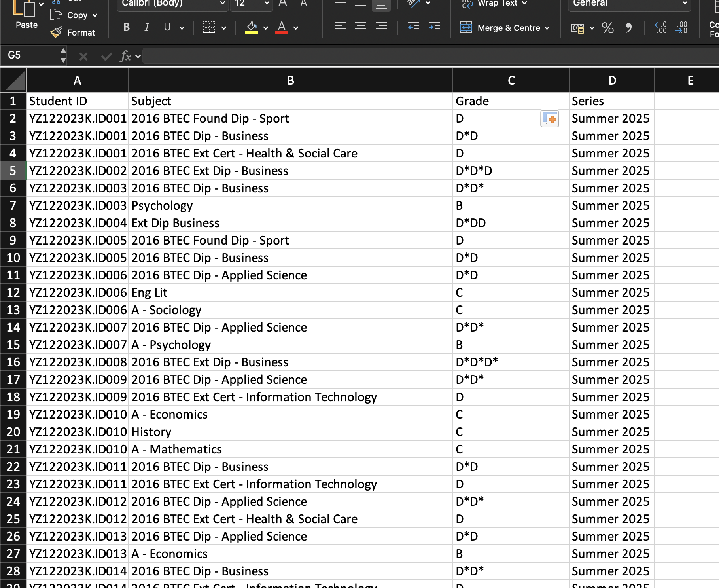Click the Series header cell

coord(612,101)
